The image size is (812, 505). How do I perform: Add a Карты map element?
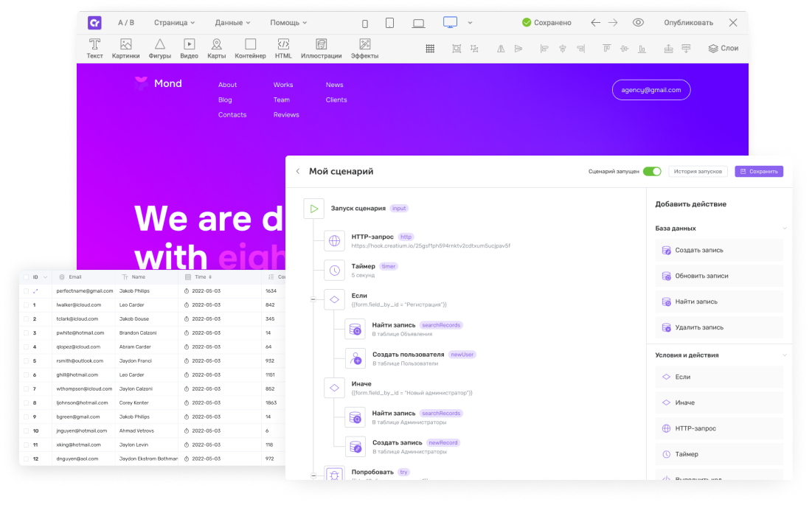pyautogui.click(x=216, y=49)
